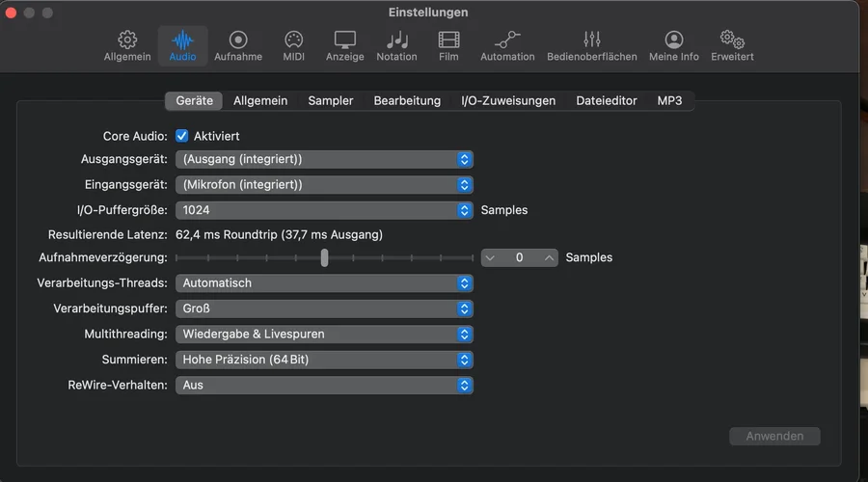Image resolution: width=868 pixels, height=482 pixels.
Task: Open the Bedienoberflächen mixer icon
Action: (x=592, y=45)
